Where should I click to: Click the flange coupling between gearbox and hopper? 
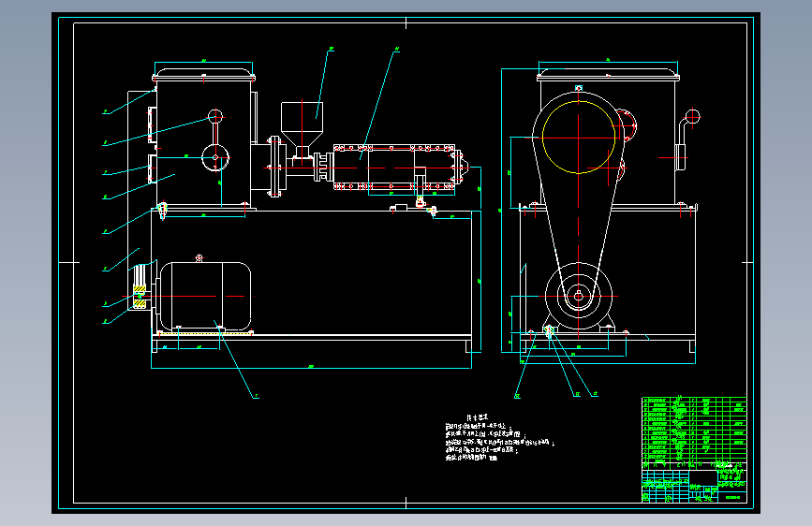(x=275, y=167)
